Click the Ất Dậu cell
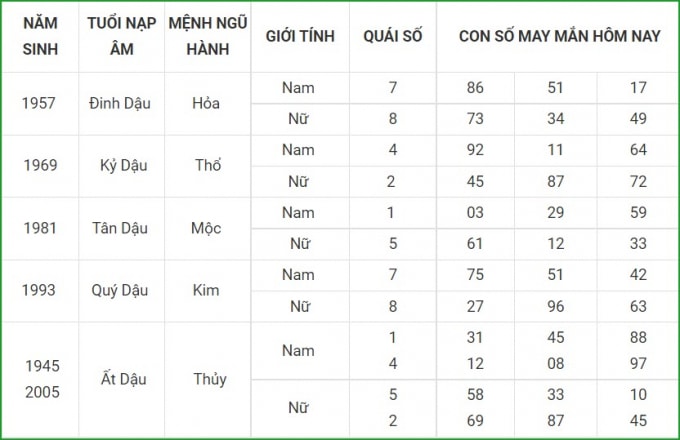This screenshot has height=440, width=680. pos(124,379)
